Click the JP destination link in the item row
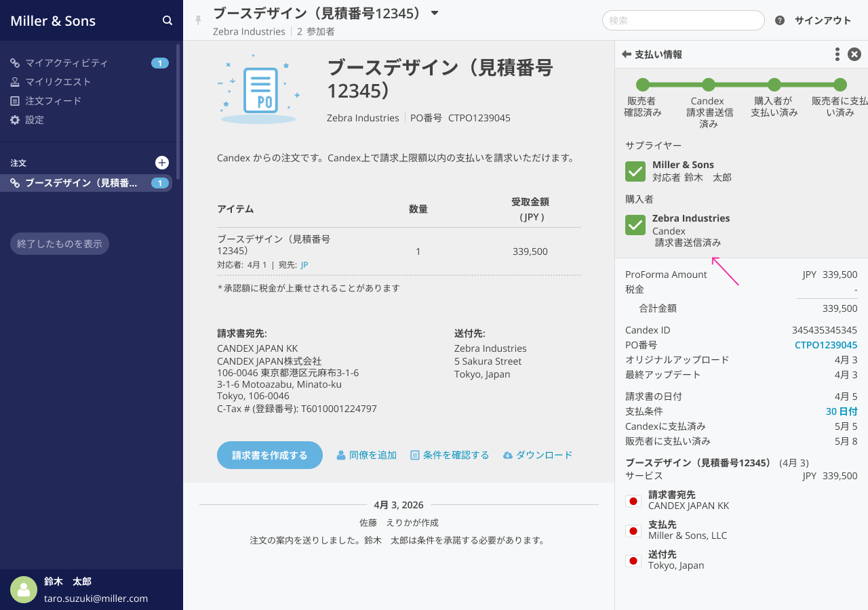This screenshot has width=868, height=610. 304,265
